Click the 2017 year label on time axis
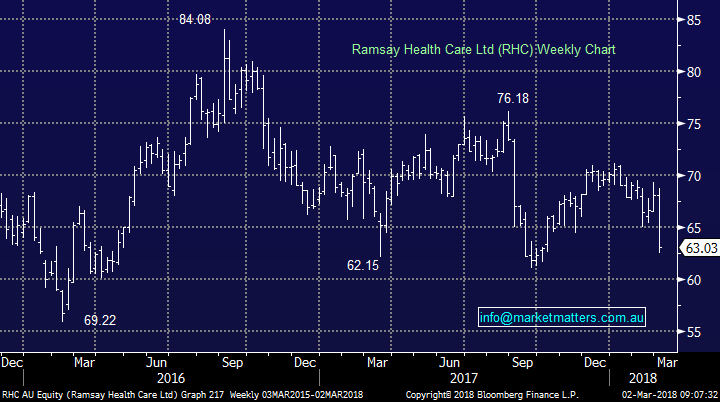Screen dimensions: 720x402 click(x=464, y=378)
